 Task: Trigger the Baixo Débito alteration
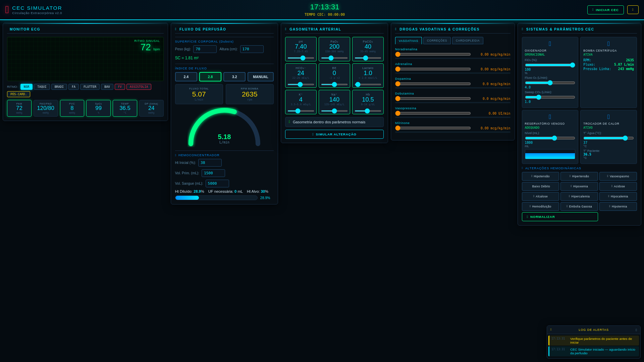(x=540, y=186)
